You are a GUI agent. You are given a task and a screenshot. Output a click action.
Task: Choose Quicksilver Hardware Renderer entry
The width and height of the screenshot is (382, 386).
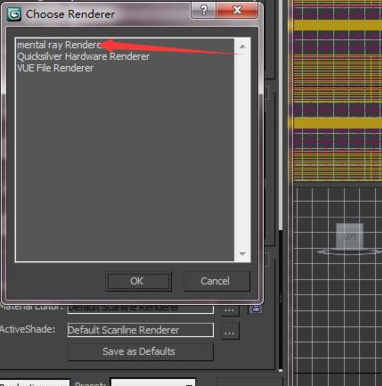83,56
